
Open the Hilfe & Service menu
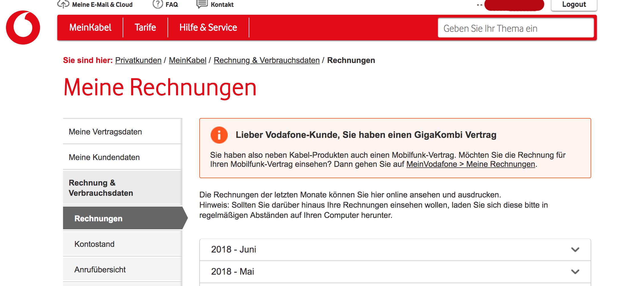pos(208,28)
